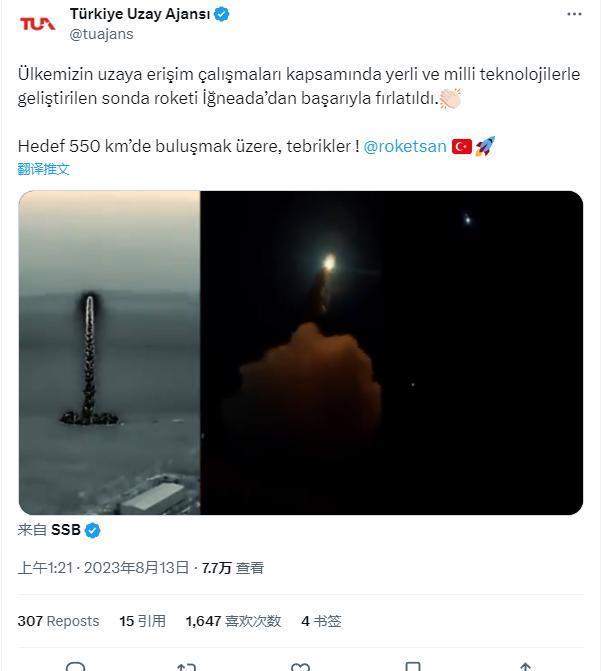601x671 pixels.
Task: Show the 15 引用 quotes list
Action: click(x=142, y=621)
